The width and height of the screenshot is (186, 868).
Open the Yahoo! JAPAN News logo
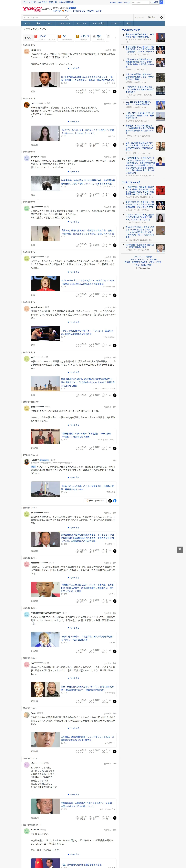(x=37, y=9)
